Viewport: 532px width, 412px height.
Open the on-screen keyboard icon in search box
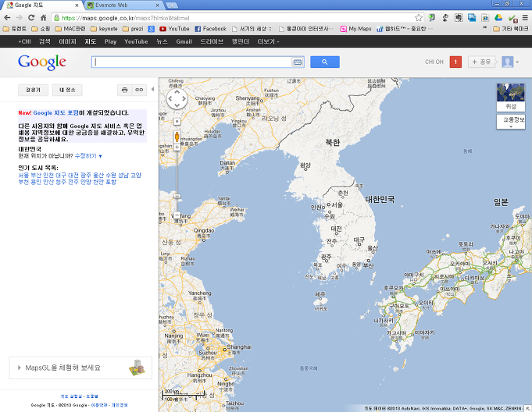[297, 62]
